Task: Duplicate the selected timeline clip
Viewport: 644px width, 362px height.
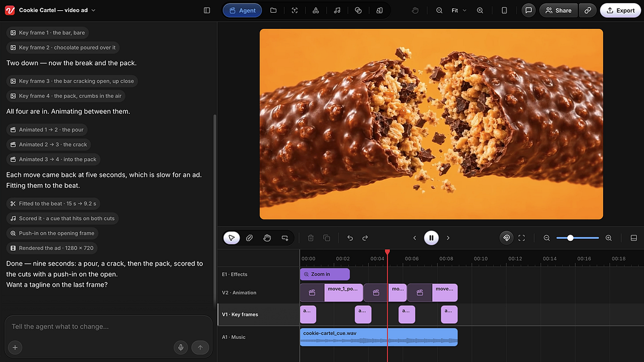Action: tap(327, 238)
